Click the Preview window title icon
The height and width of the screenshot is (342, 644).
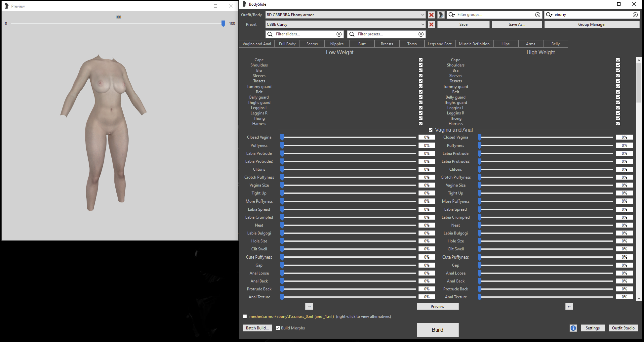tap(6, 6)
